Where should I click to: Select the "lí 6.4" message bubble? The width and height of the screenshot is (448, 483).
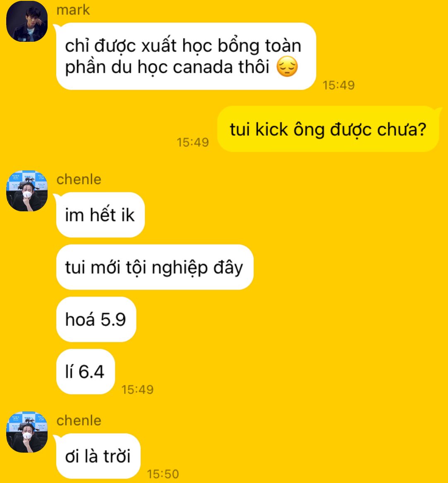[x=85, y=371]
